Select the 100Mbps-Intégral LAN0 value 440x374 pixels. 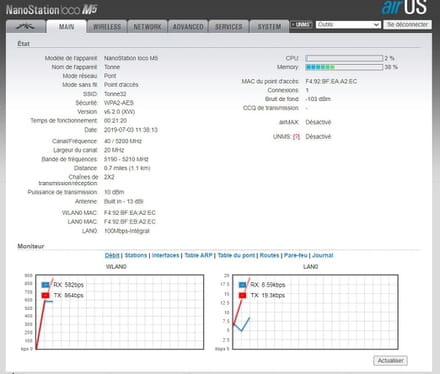pos(127,231)
